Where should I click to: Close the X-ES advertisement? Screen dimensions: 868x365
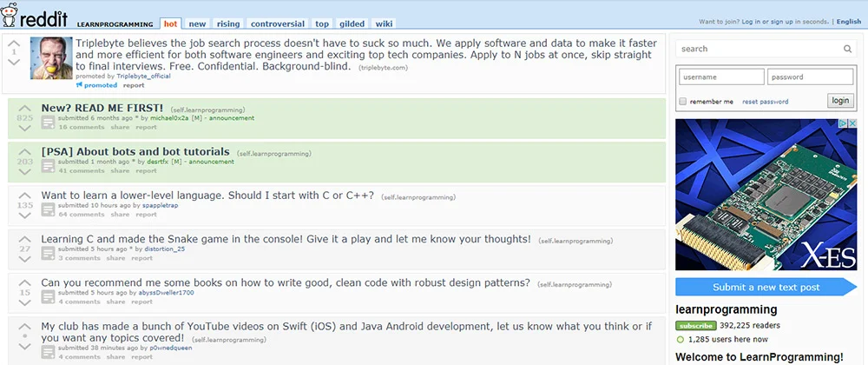coord(852,123)
